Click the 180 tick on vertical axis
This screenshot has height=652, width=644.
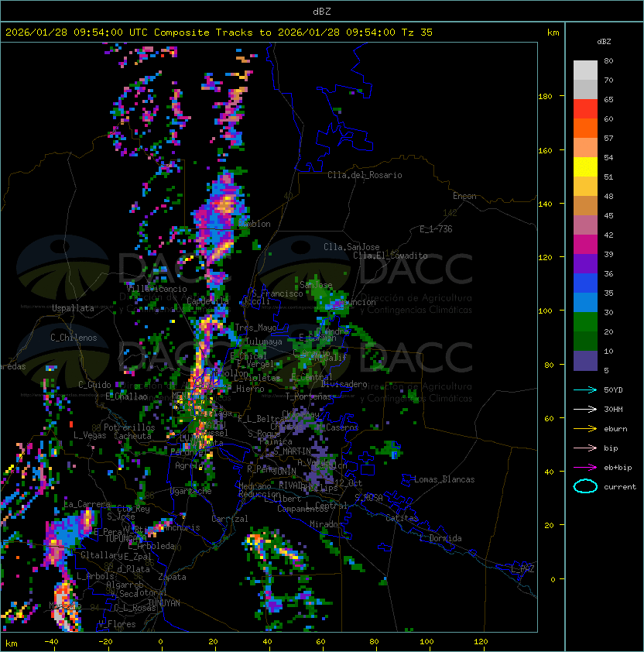point(545,97)
